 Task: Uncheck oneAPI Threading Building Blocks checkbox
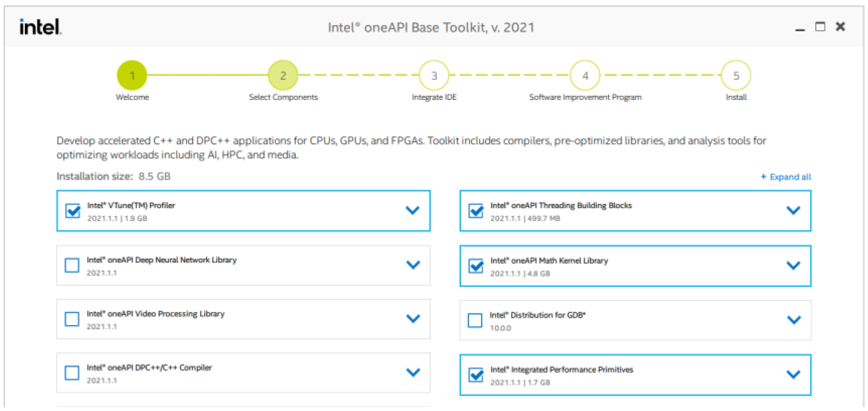(476, 211)
